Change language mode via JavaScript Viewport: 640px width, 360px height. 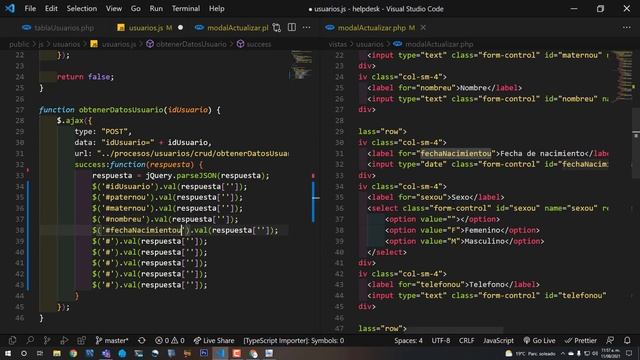coord(498,340)
